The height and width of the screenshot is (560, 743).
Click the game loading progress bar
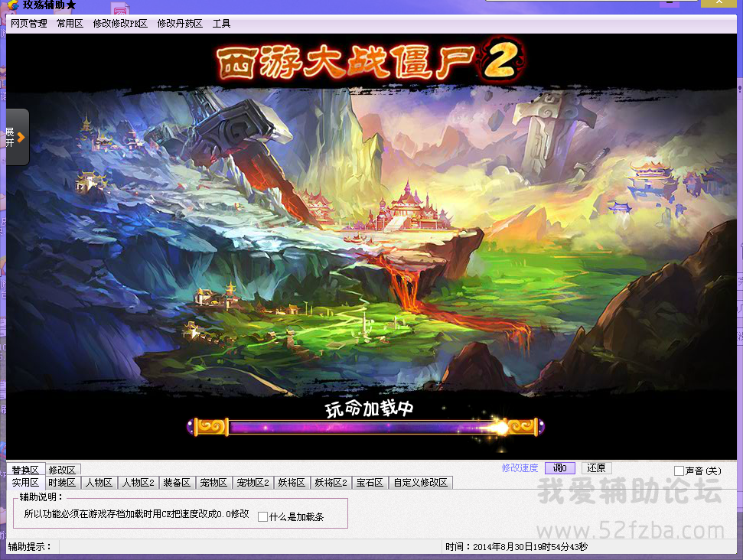367,427
